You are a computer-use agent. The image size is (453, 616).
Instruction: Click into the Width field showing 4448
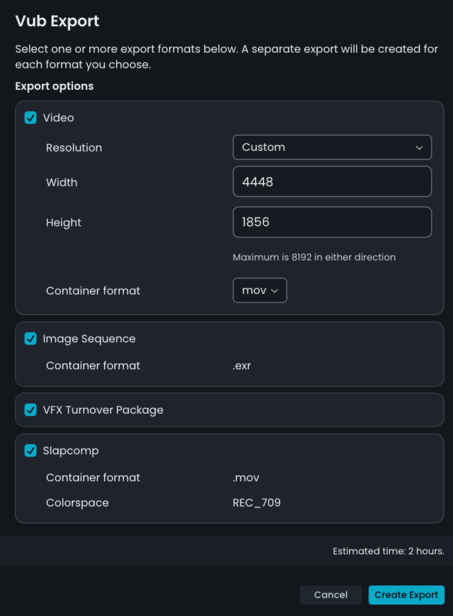click(x=332, y=182)
